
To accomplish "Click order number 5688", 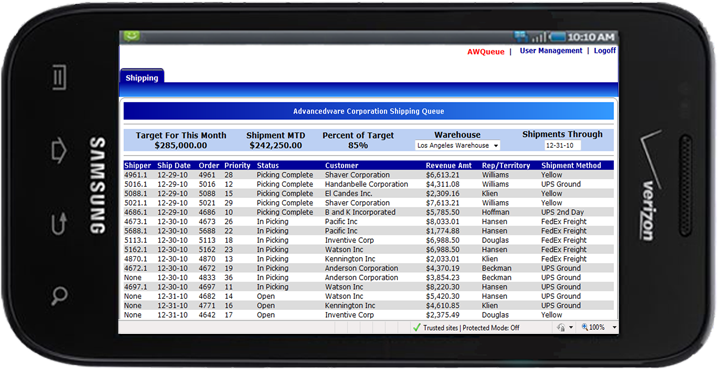I will point(207,231).
